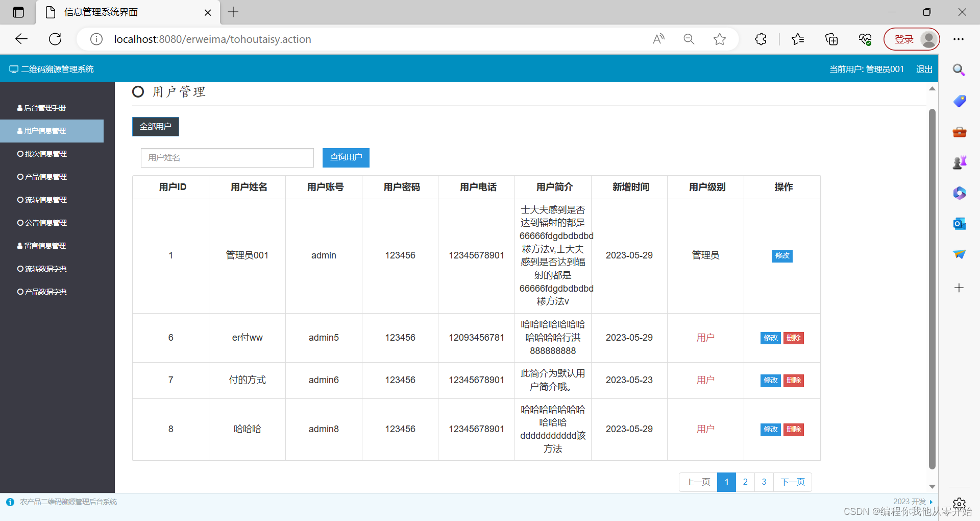
Task: Click phone cell 12093456781
Action: click(477, 338)
